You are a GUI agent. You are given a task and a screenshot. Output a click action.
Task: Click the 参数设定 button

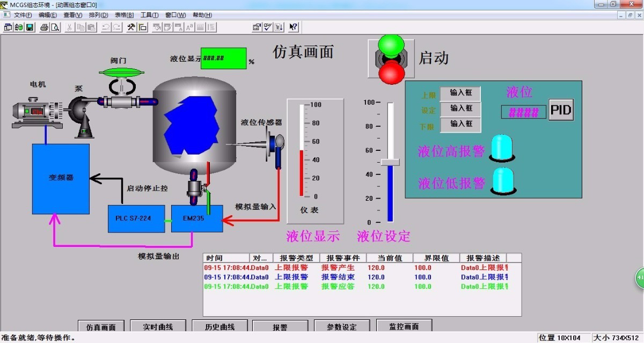342,326
